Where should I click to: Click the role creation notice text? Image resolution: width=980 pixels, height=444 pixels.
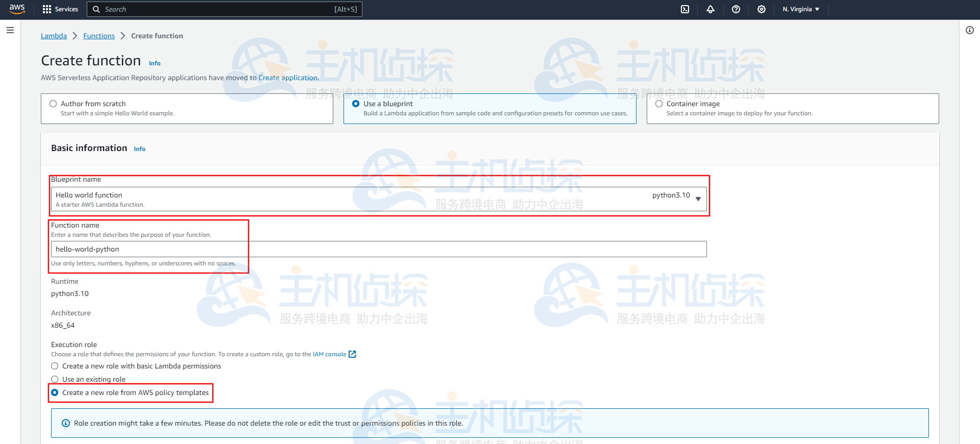click(x=268, y=423)
